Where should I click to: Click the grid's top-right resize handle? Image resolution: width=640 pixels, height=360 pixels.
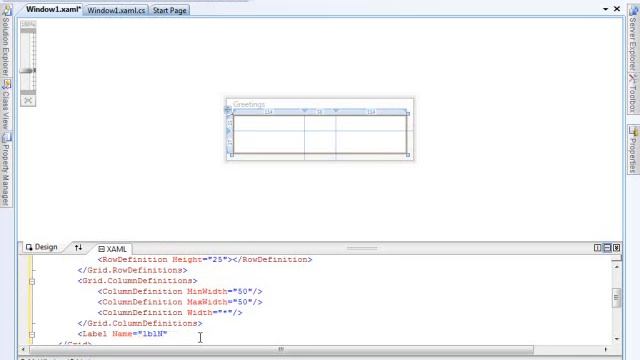[x=408, y=114]
